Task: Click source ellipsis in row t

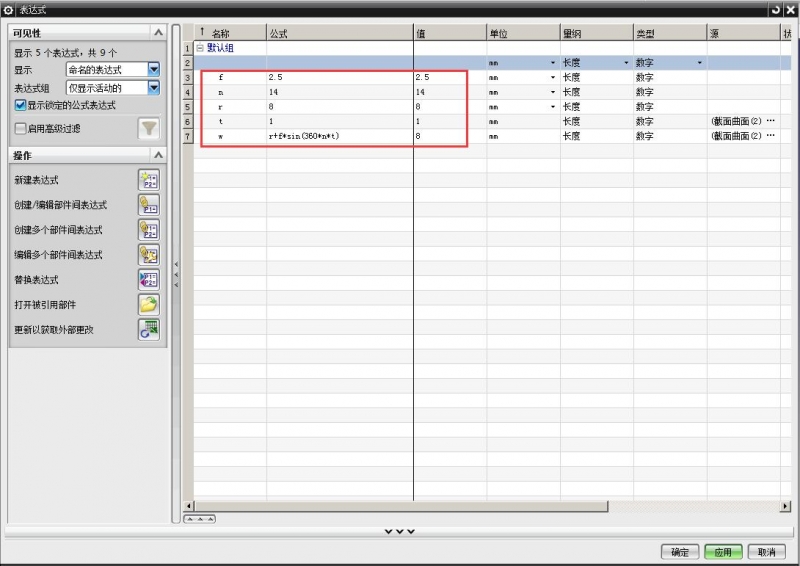Action: click(x=770, y=121)
